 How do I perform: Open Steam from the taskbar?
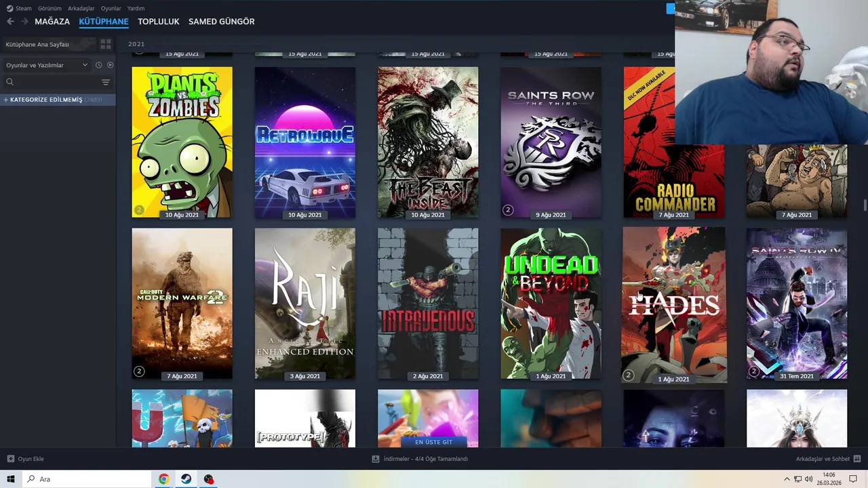point(186,479)
